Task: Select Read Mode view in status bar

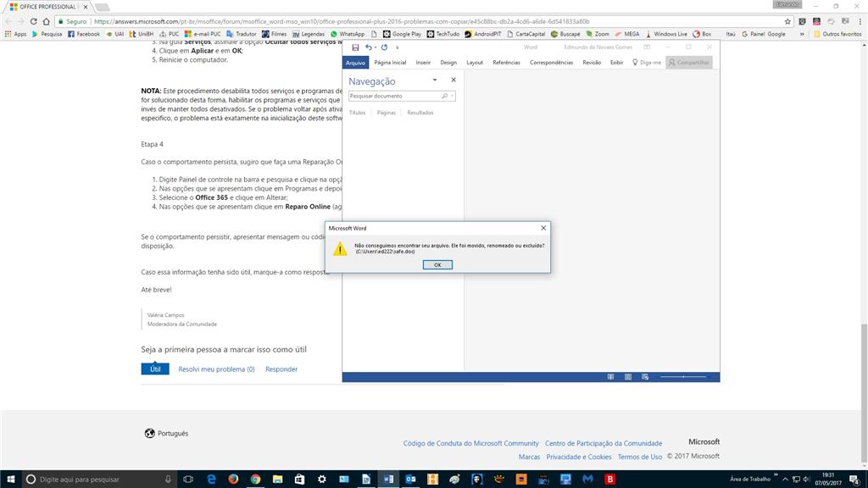Action: 610,377
